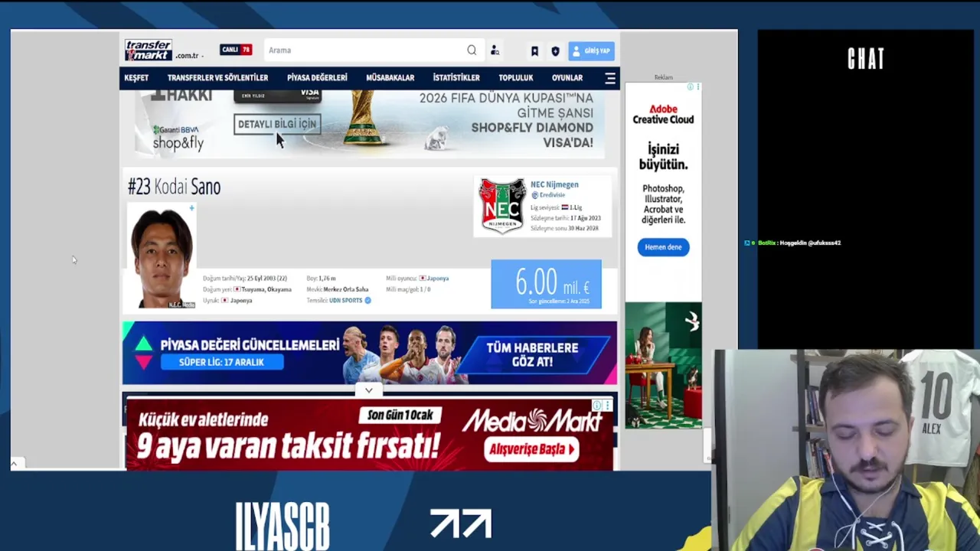
Task: Click the Merkez Orta Saha position text
Action: pos(345,289)
